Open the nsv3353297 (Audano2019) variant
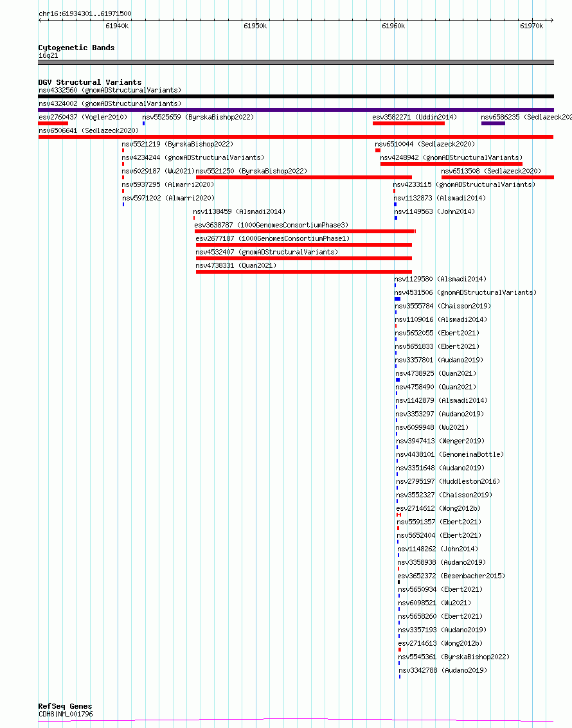The width and height of the screenshot is (572, 728). coord(440,413)
